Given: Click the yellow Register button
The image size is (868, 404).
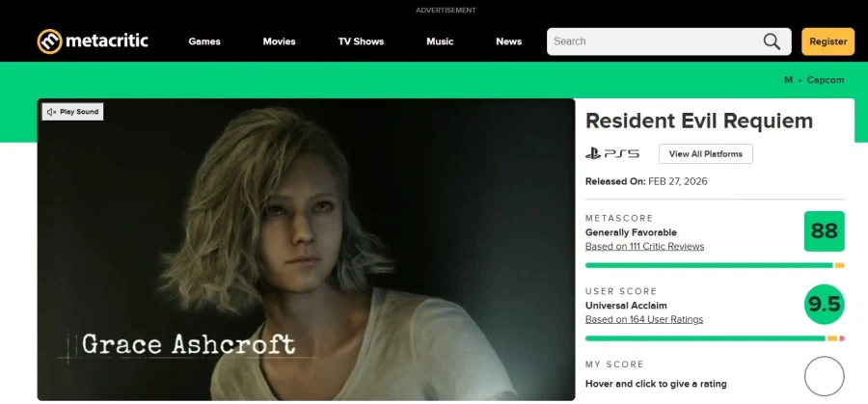Looking at the screenshot, I should (827, 41).
